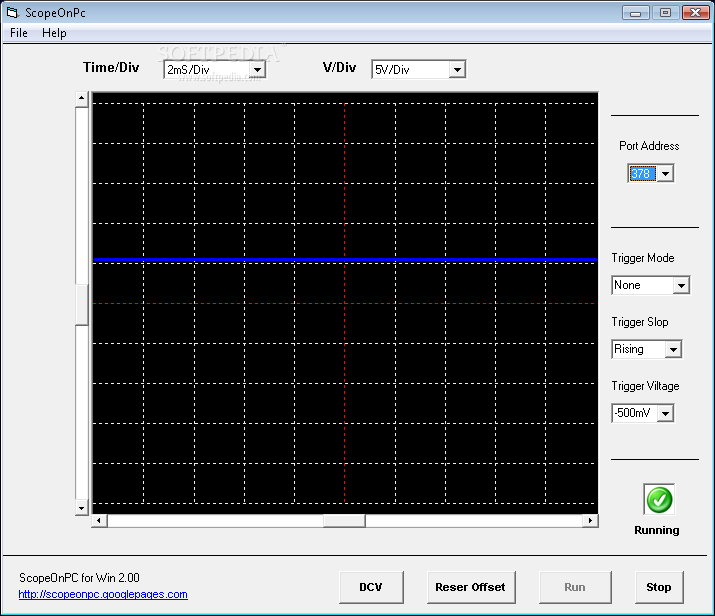Click the blue trace line on scope
This screenshot has height=616, width=715.
[345, 259]
